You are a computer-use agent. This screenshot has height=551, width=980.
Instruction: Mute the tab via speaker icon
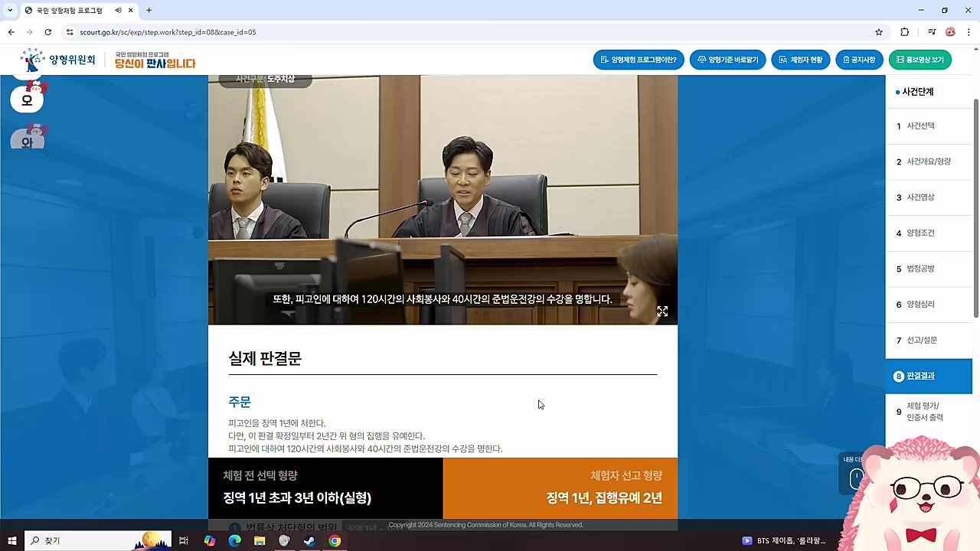point(118,11)
